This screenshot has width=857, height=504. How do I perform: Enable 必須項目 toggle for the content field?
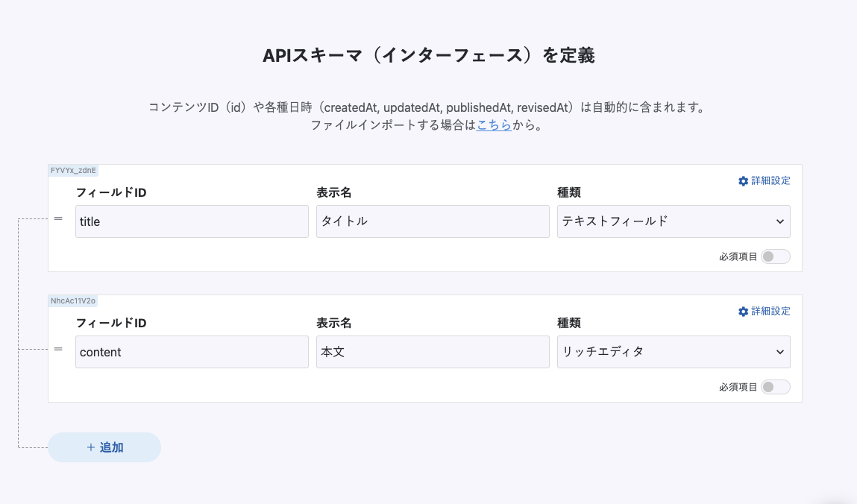pos(775,387)
